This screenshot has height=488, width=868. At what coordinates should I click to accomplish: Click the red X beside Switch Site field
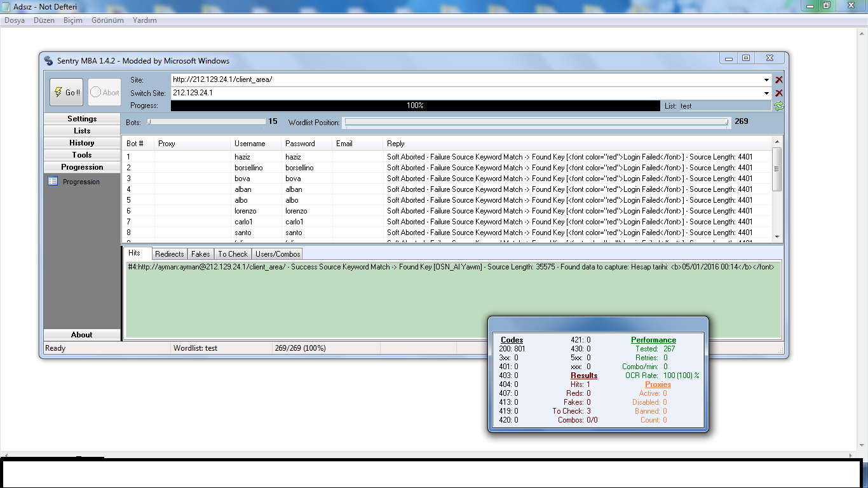pyautogui.click(x=779, y=93)
